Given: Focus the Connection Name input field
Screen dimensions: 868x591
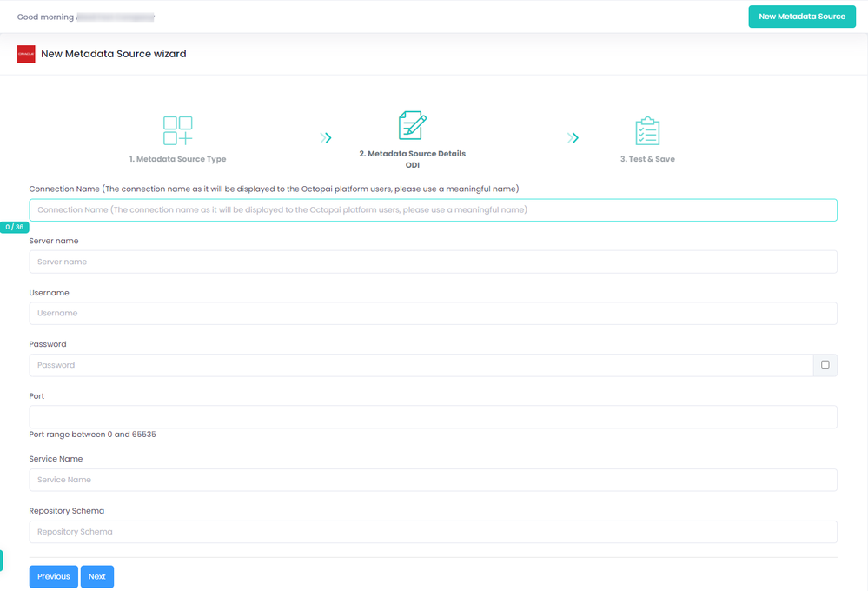Looking at the screenshot, I should (433, 210).
